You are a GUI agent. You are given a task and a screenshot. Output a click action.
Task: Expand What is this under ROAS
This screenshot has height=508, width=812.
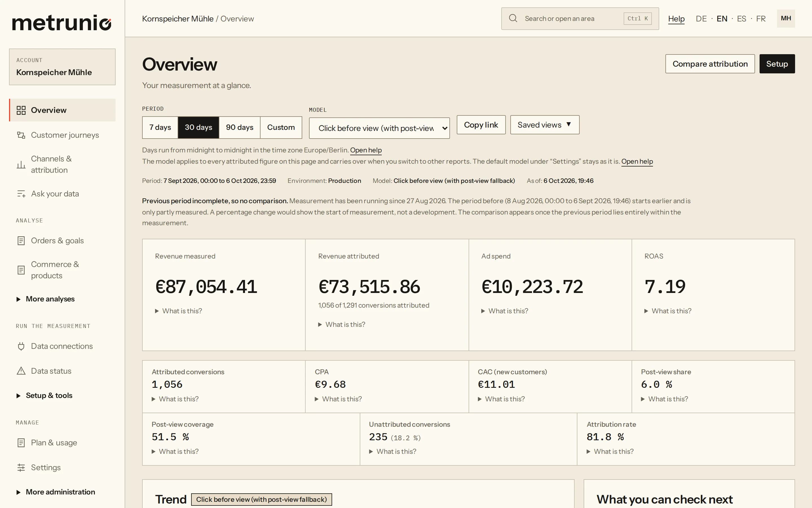click(668, 311)
